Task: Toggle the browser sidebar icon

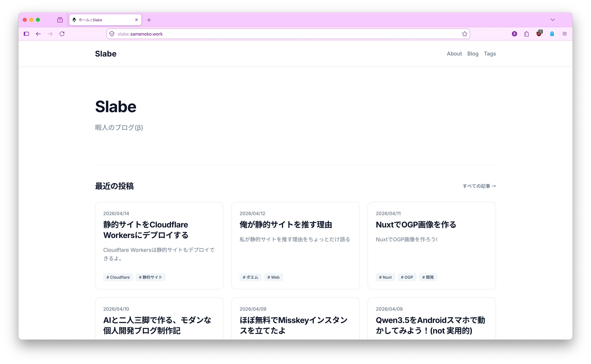Action: pyautogui.click(x=27, y=34)
